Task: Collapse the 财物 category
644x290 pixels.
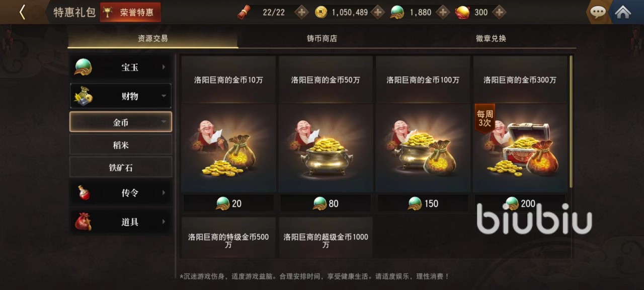Action: [x=121, y=96]
